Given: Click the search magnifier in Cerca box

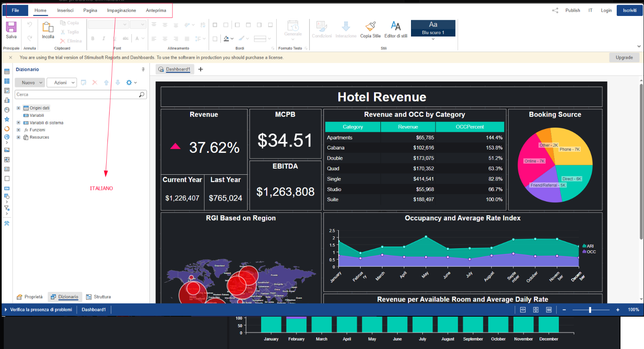Looking at the screenshot, I should click(141, 94).
